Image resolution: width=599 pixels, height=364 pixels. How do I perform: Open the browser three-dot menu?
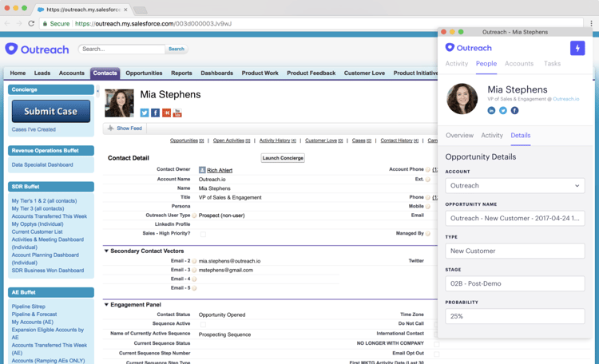coord(591,24)
